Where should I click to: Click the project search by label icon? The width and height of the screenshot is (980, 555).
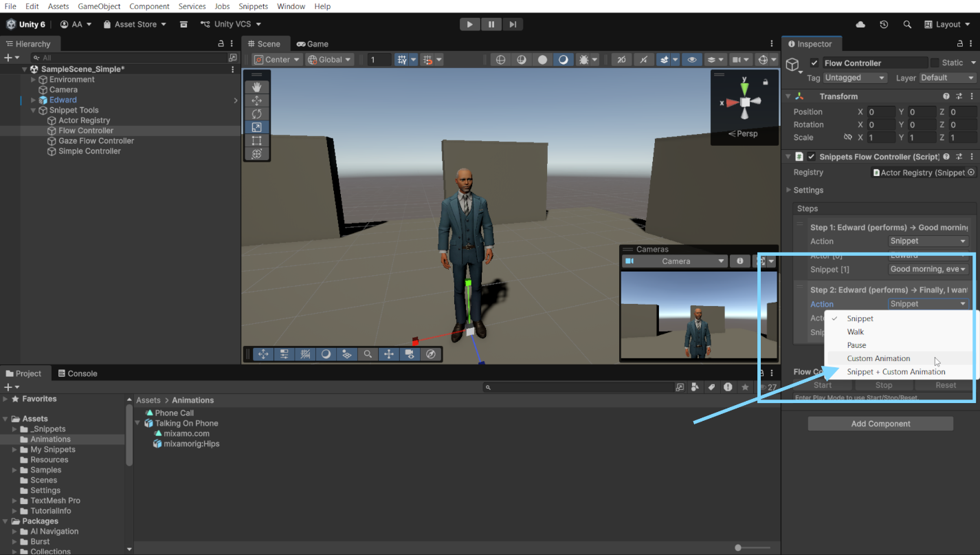(x=712, y=387)
